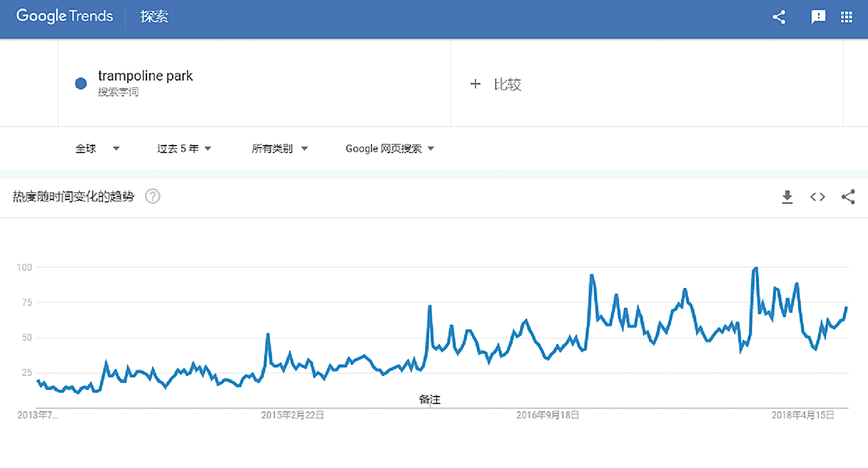The width and height of the screenshot is (868, 468).
Task: Open the help question mark icon
Action: [152, 196]
